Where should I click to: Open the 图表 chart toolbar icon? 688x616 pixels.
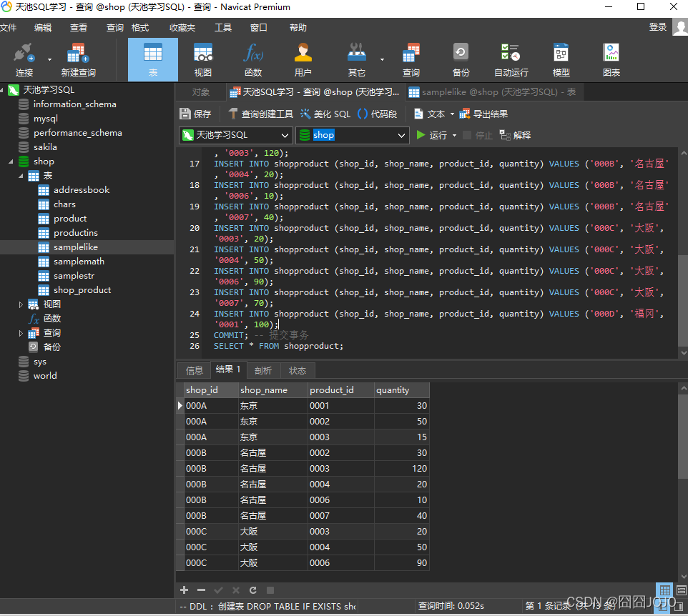coord(611,59)
